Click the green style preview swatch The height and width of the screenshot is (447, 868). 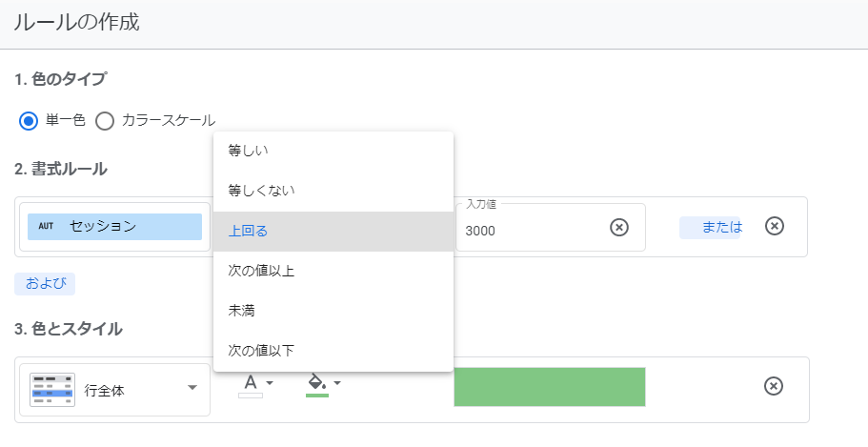[x=550, y=386]
